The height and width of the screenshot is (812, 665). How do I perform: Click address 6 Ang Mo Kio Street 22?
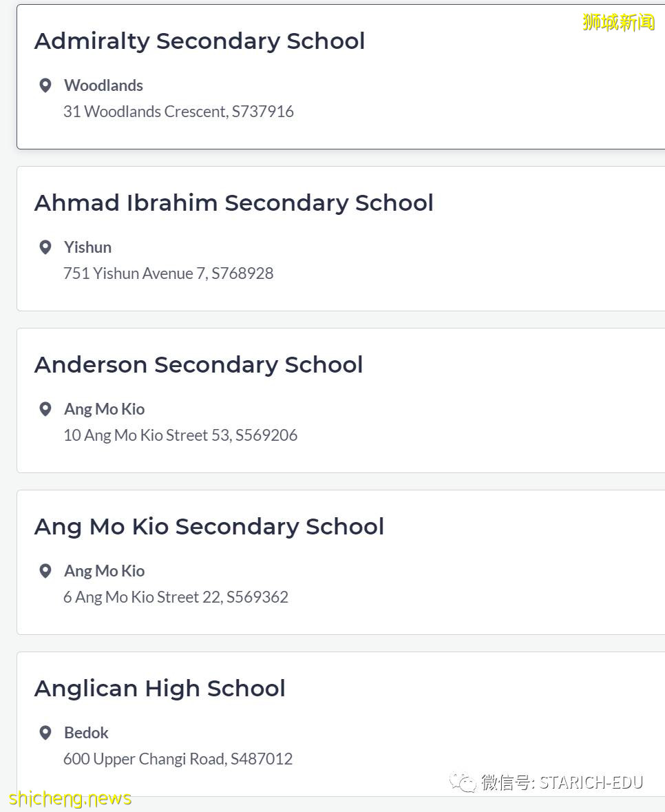click(x=176, y=597)
